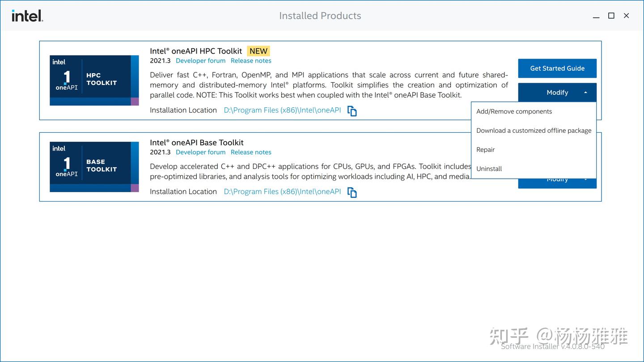Open the Developer forum for HPC Toolkit
Image resolution: width=644 pixels, height=362 pixels.
click(x=200, y=60)
